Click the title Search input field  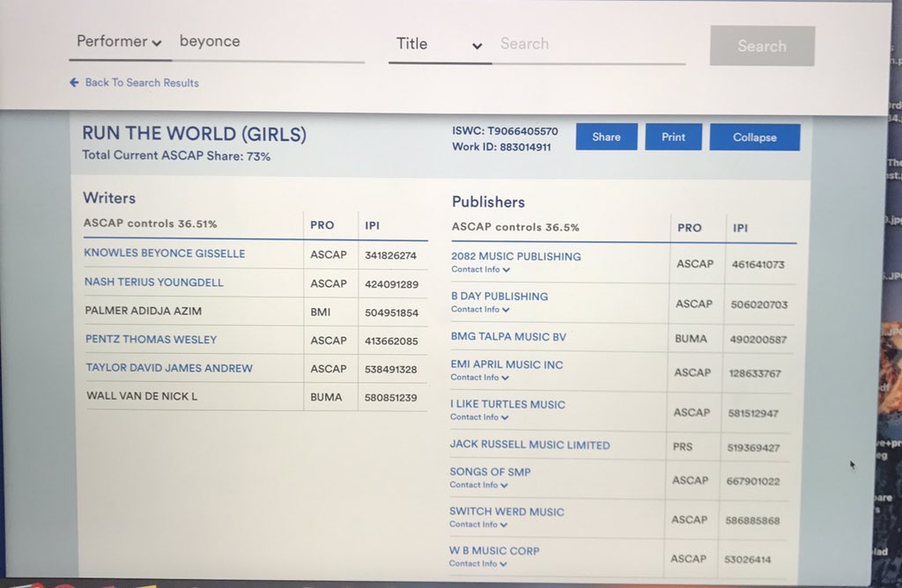(x=590, y=44)
